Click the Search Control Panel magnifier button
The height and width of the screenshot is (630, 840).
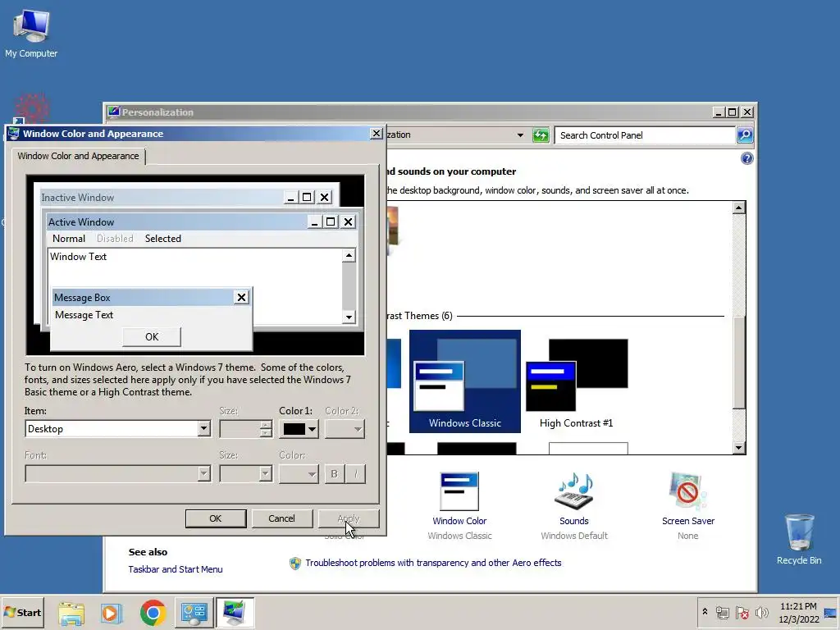pos(745,135)
